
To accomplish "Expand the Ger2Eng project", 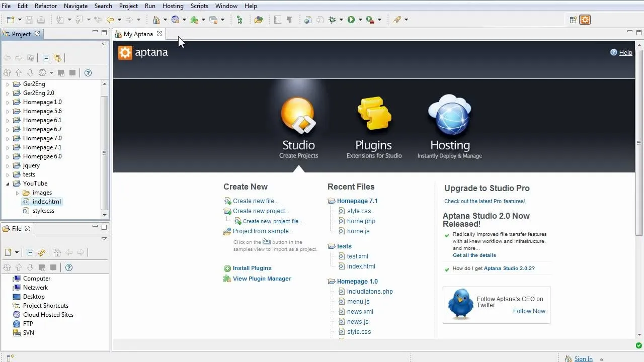I will [8, 84].
